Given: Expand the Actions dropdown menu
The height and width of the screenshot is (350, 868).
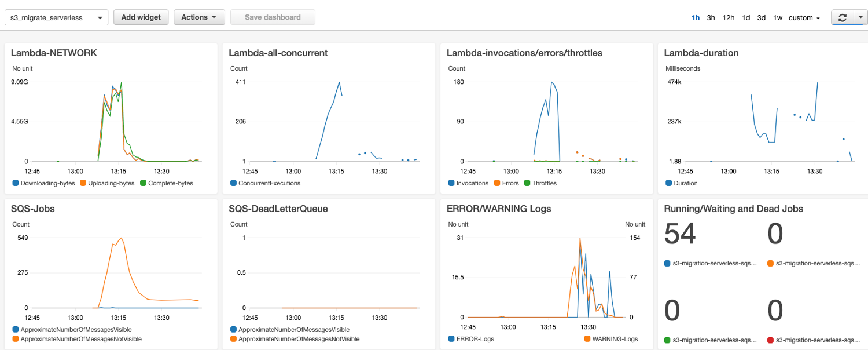Looking at the screenshot, I should [x=199, y=17].
